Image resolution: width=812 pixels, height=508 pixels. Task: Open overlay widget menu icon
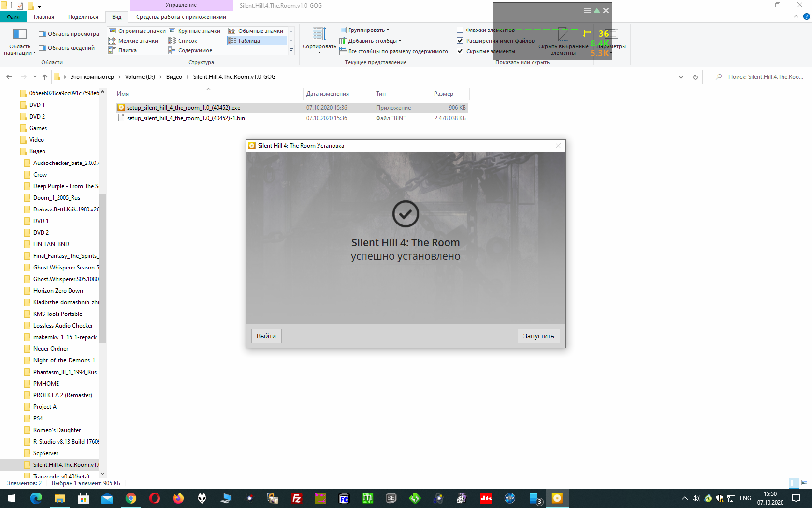[x=587, y=10]
